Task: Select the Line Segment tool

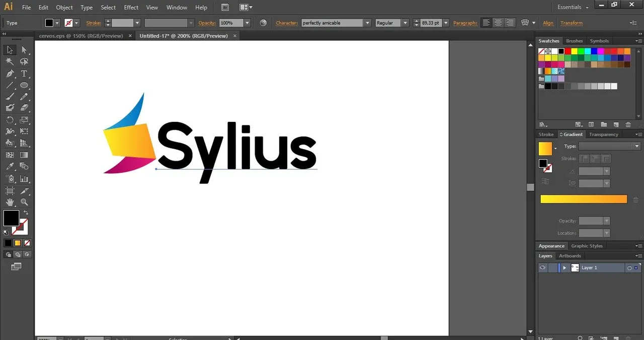Action: (10, 85)
